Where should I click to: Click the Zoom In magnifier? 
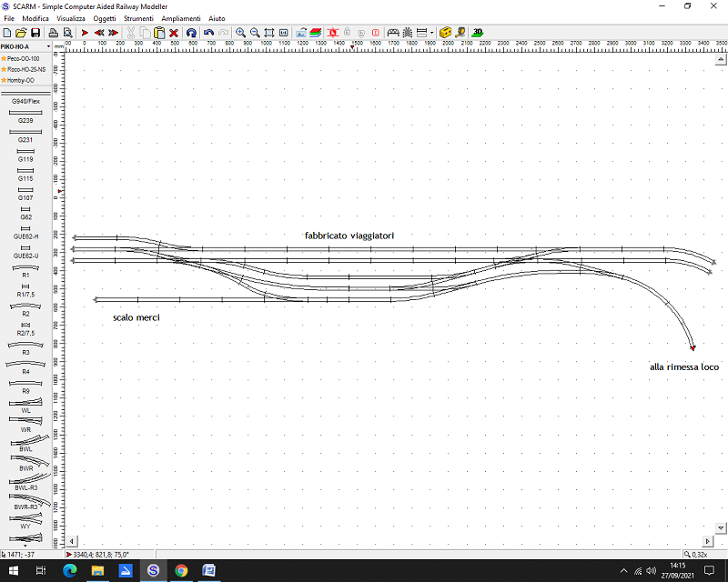tap(240, 33)
